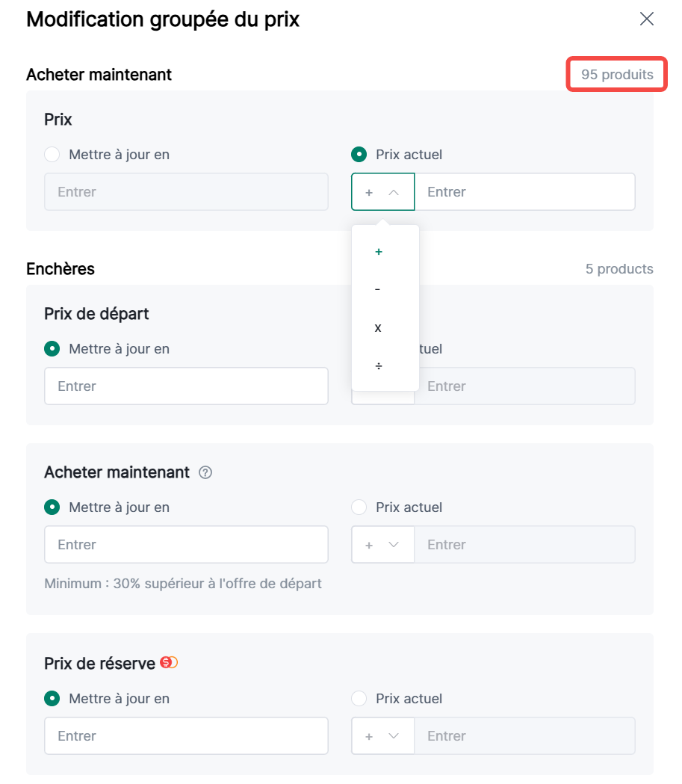Close the Modification groupée du prix dialog
The height and width of the screenshot is (784, 682).
[x=647, y=19]
